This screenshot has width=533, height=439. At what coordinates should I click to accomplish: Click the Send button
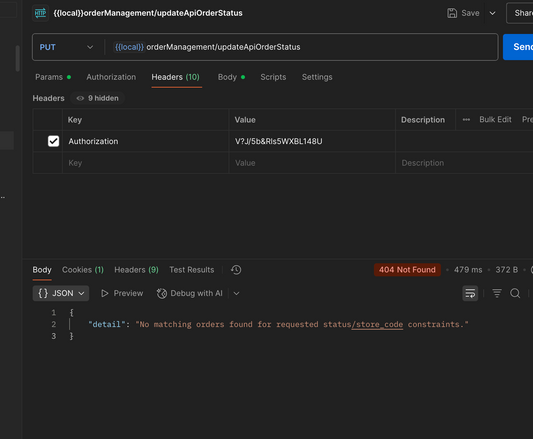click(x=518, y=47)
